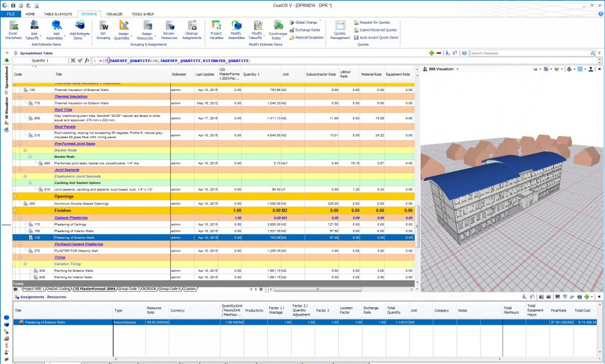Click Global Change button
Screen dimensions: 605x364
(303, 22)
